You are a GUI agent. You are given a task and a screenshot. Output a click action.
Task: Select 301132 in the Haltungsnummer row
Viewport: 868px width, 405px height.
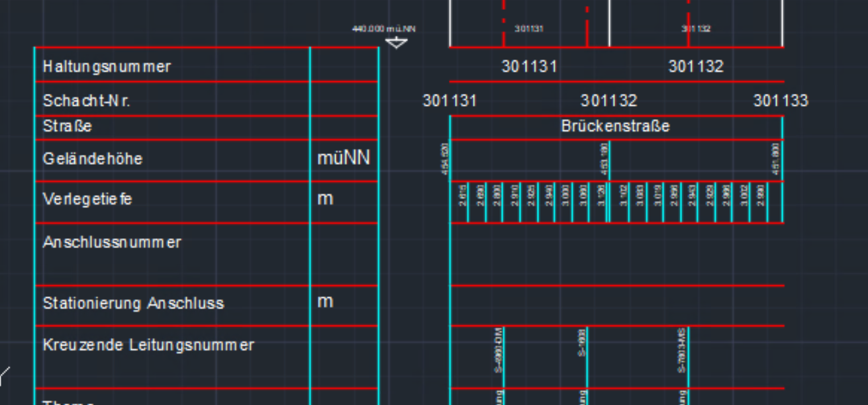pos(696,67)
